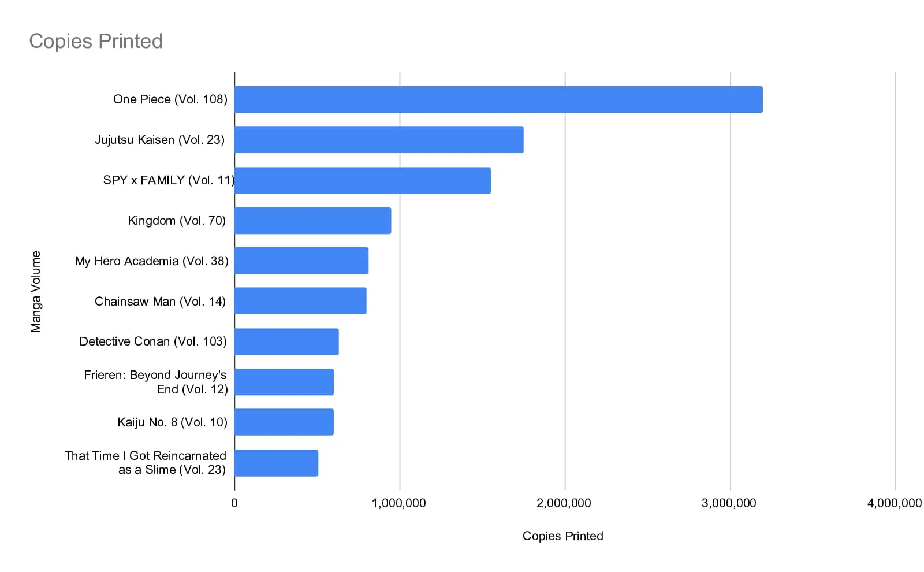Select the Frieren: Beyond Journey's End bar

[x=284, y=382]
